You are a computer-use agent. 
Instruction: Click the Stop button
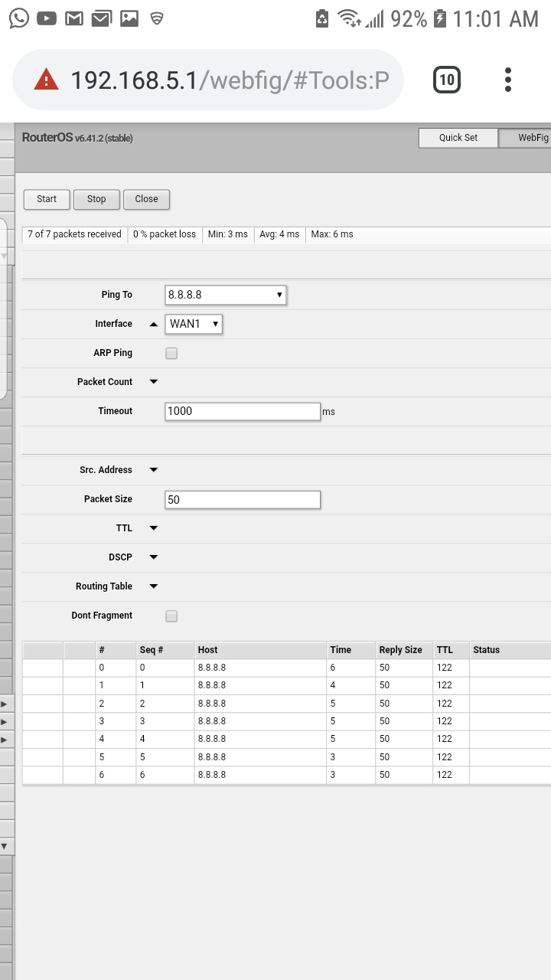[x=96, y=199]
